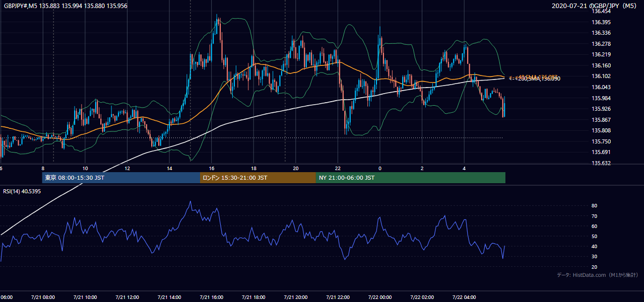Screen dimensions: 644x302
Task: Click the RSI scale value 50
Action: pyautogui.click(x=594, y=236)
